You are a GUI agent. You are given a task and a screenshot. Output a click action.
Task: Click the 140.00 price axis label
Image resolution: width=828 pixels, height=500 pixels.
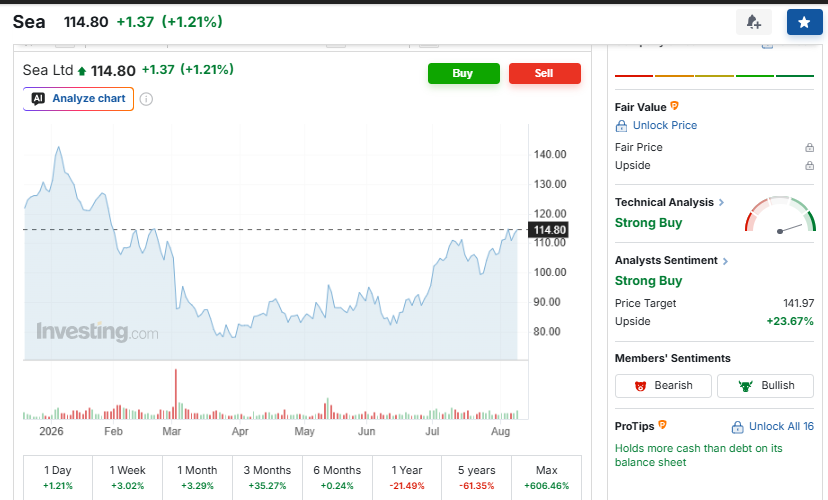pyautogui.click(x=550, y=155)
